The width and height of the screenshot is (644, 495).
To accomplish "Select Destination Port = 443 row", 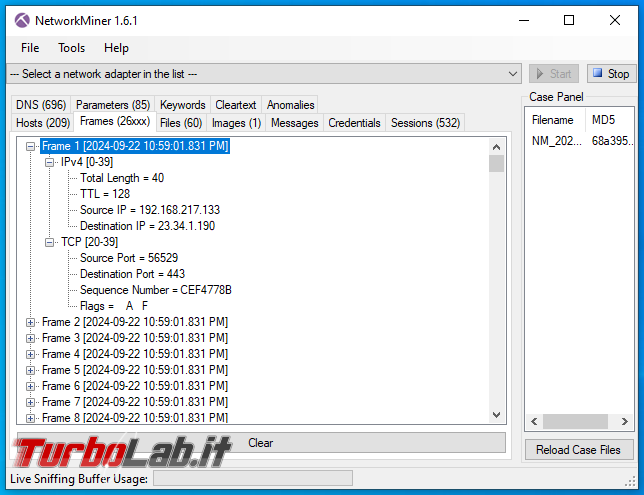I will [132, 274].
